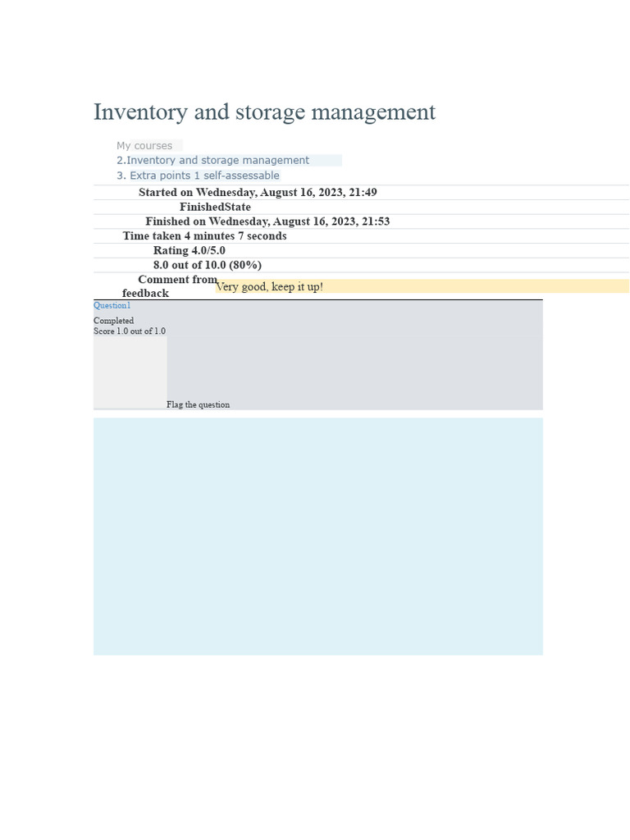Open the My courses breadcrumb
Screen dimensions: 630x840
(144, 146)
